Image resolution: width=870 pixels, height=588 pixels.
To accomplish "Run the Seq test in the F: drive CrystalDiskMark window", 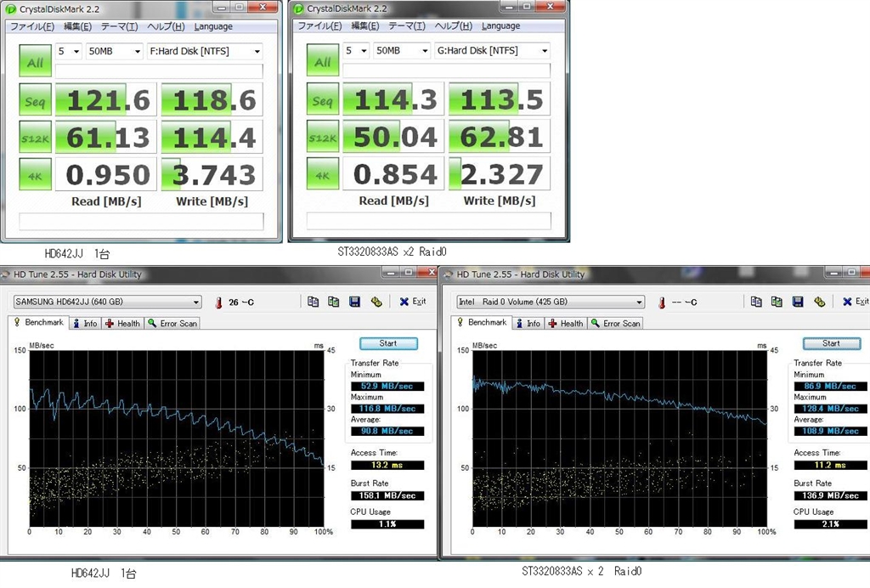I will tap(35, 100).
